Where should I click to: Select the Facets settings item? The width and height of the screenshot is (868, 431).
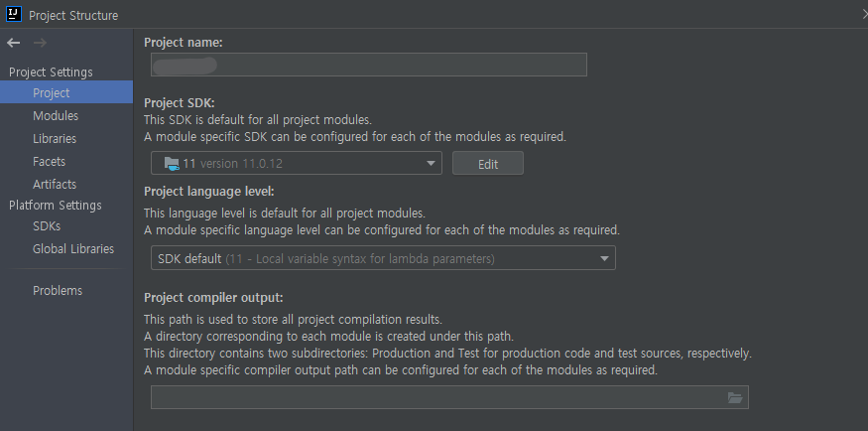[x=49, y=161]
